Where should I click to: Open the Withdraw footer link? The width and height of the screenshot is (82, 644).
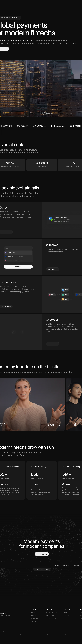[33, 616]
